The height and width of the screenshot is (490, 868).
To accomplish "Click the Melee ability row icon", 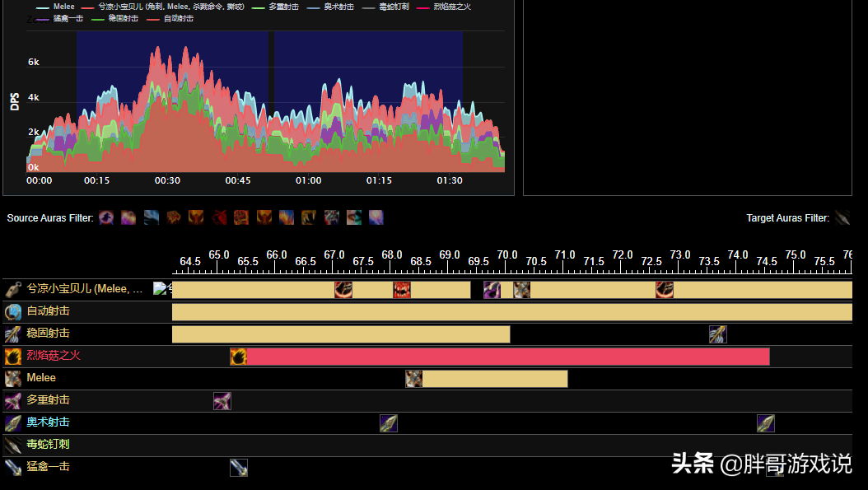I will coord(12,379).
